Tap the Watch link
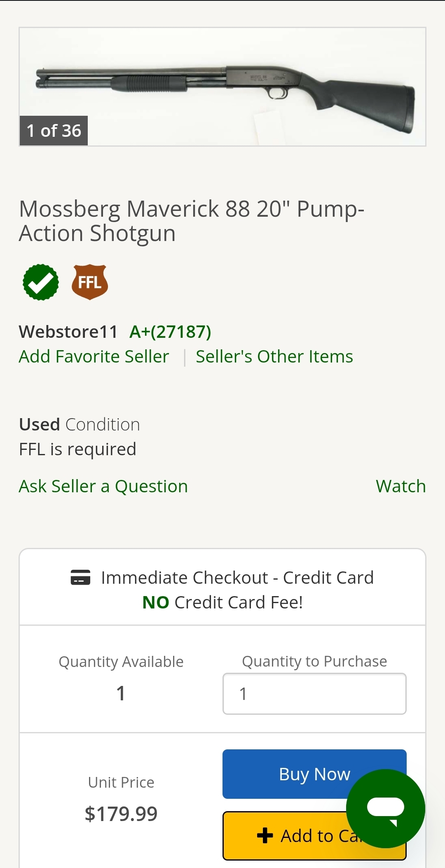This screenshot has width=445, height=868. tap(401, 487)
